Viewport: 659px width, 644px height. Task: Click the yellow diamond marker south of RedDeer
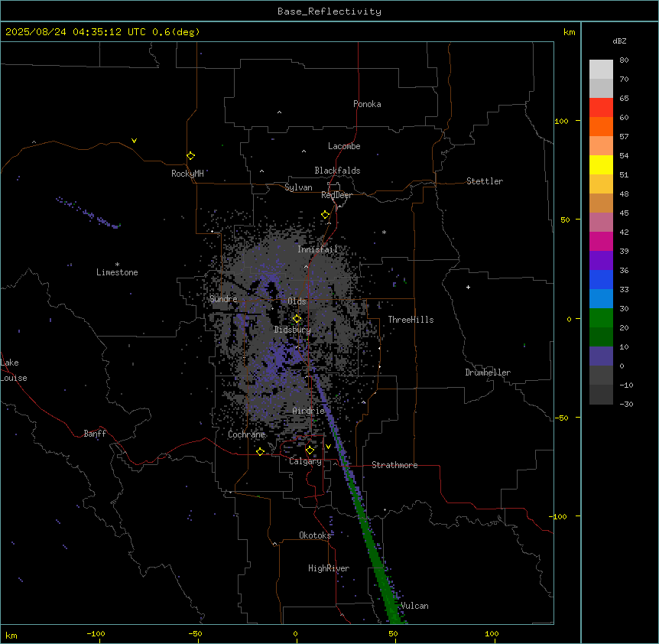326,215
